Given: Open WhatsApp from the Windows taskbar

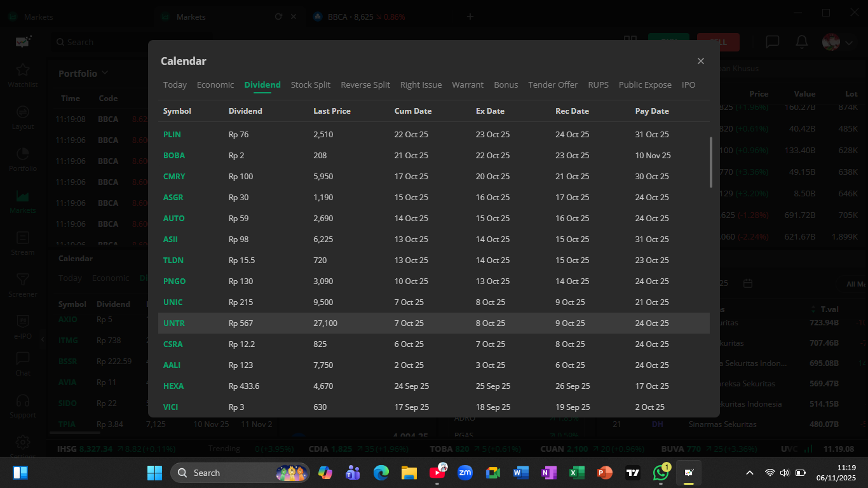Looking at the screenshot, I should click(661, 473).
